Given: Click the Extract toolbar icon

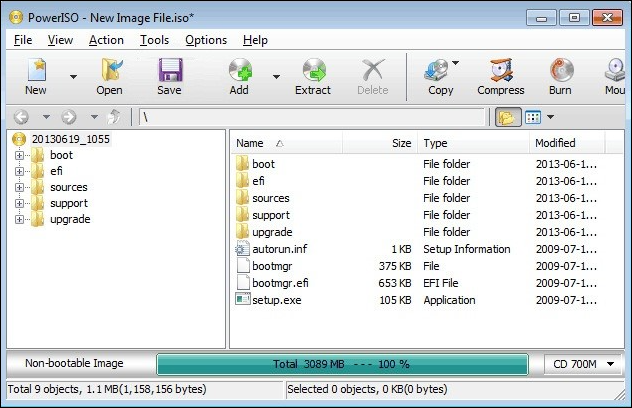Looking at the screenshot, I should coord(312,75).
